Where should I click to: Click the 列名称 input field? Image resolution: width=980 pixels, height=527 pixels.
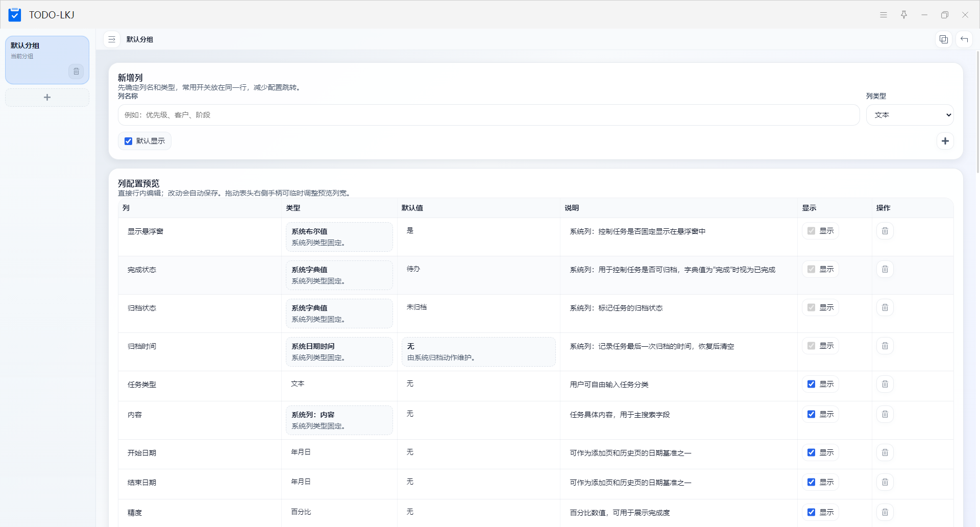tap(488, 115)
